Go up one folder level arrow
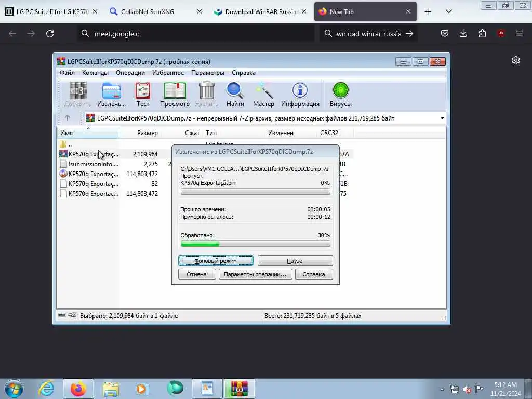This screenshot has height=399, width=532. pyautogui.click(x=68, y=118)
